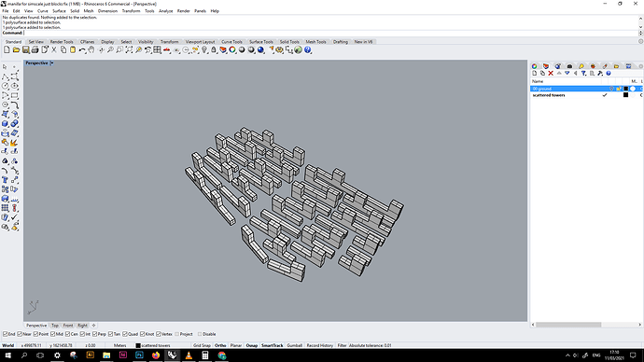Click the Lock padlock icon in toolbar
The width and height of the screenshot is (644, 362).
click(x=214, y=49)
